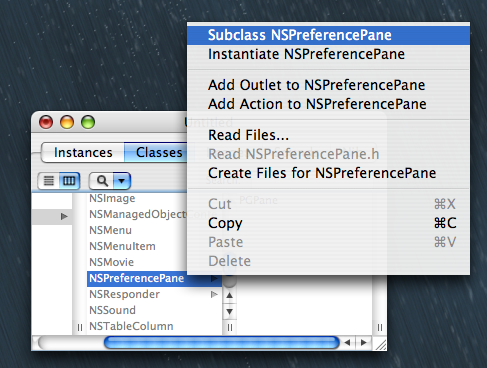Click the Delete menu entry

(328, 261)
